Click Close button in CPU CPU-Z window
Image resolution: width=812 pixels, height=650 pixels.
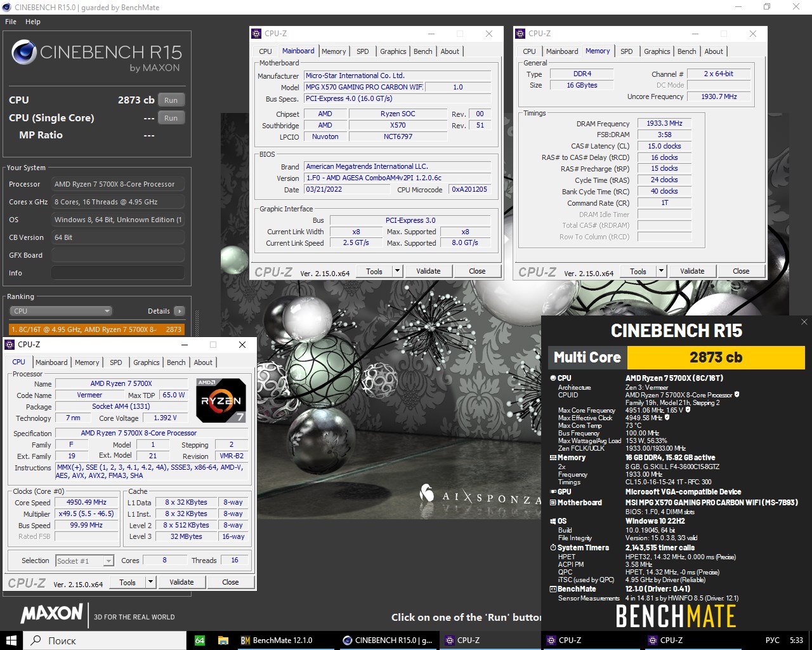[x=230, y=582]
